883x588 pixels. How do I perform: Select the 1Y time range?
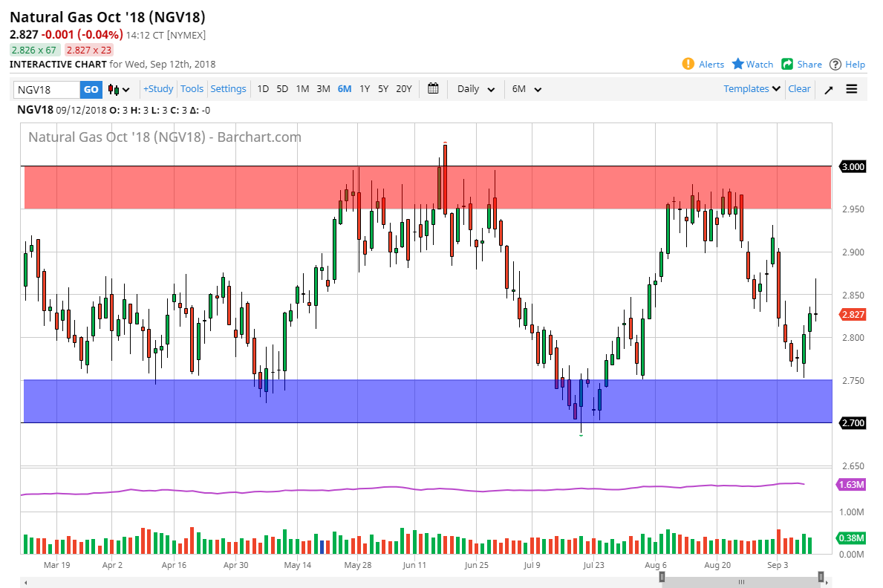coord(365,88)
